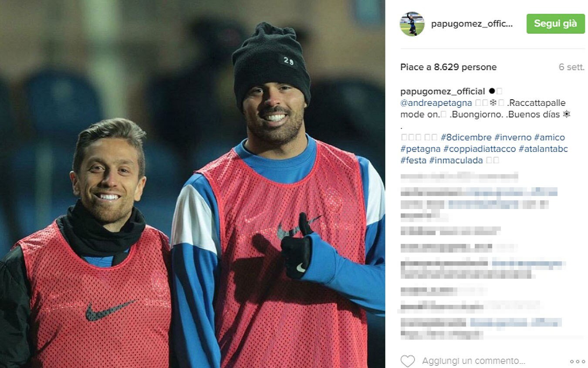Open papugomez_official username in header
Viewport: 588px width, 368px height.
472,24
